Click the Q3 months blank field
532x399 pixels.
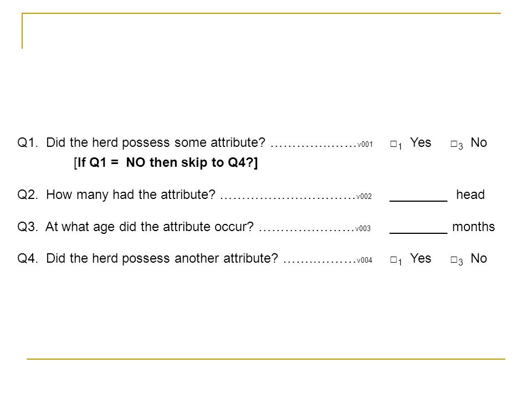[x=418, y=229]
